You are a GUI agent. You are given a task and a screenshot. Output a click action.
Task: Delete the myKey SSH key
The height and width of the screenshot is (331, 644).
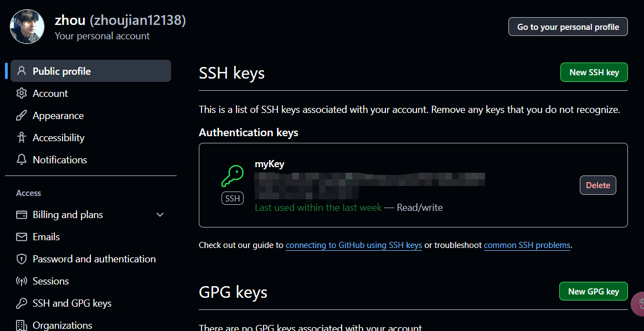point(598,185)
